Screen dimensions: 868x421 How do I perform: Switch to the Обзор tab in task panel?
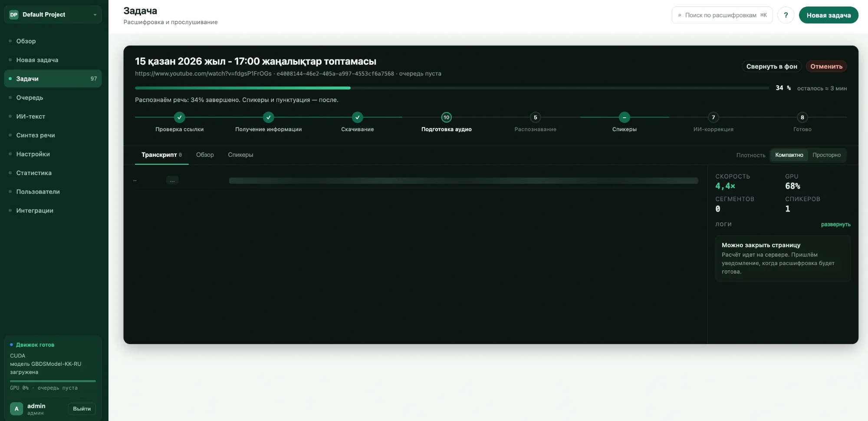[x=205, y=155]
